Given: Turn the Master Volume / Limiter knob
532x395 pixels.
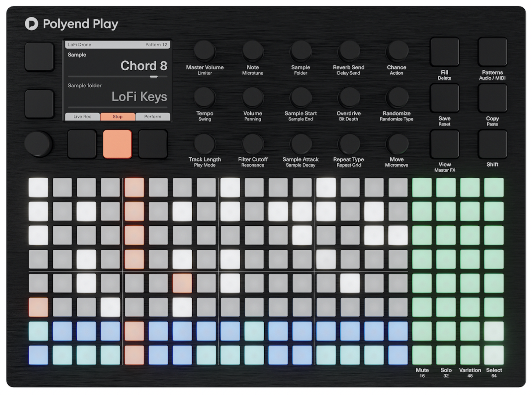Looking at the screenshot, I should (x=205, y=51).
